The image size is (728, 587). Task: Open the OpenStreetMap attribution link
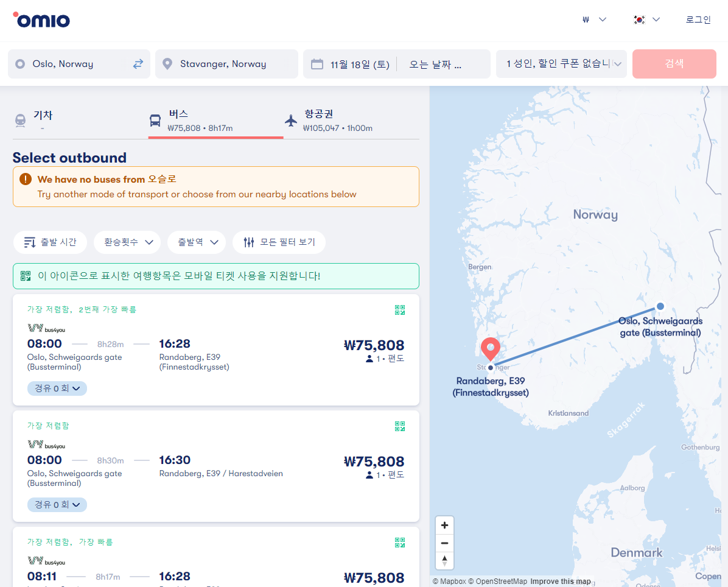click(x=498, y=582)
